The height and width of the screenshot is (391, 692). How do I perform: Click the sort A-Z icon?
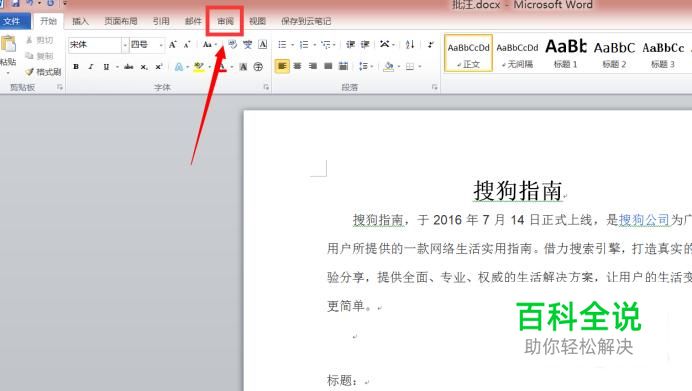click(x=410, y=45)
